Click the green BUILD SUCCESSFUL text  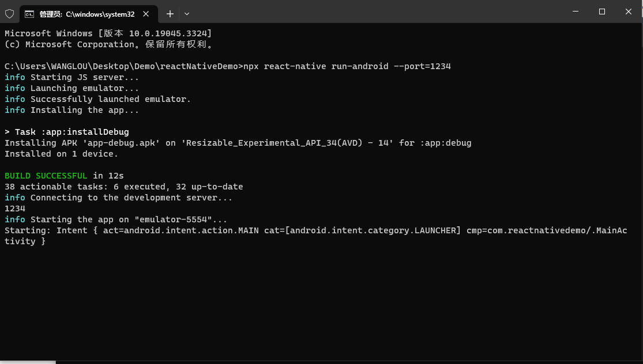[46, 176]
